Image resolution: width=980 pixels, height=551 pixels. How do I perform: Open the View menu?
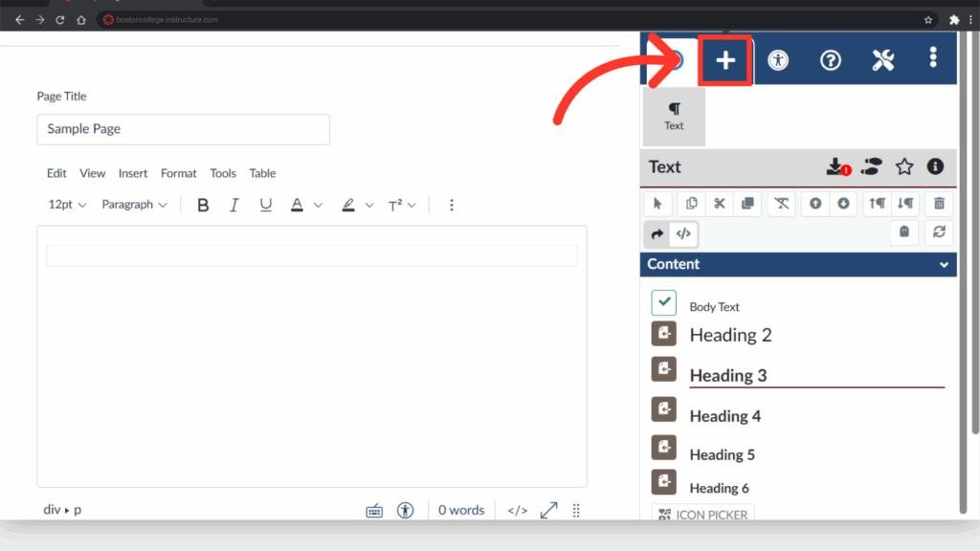pyautogui.click(x=93, y=173)
